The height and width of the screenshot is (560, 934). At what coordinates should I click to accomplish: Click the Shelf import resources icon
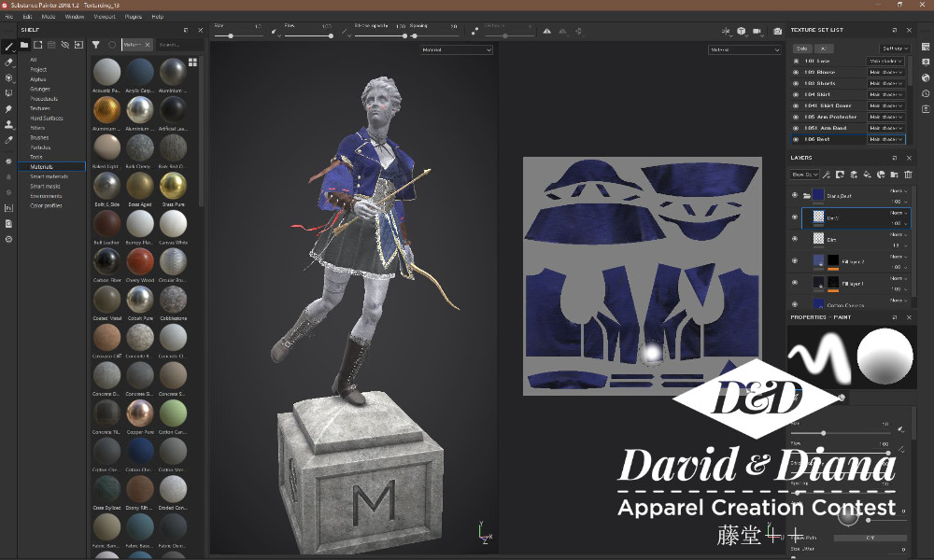78,45
